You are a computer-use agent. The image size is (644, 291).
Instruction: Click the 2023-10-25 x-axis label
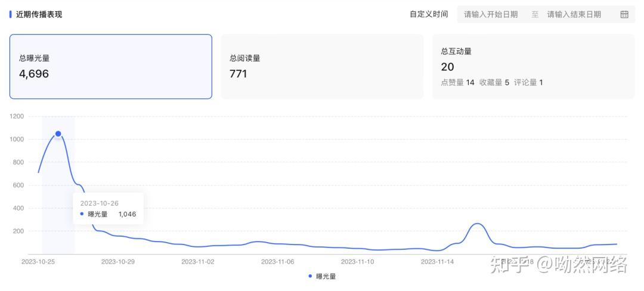38,261
